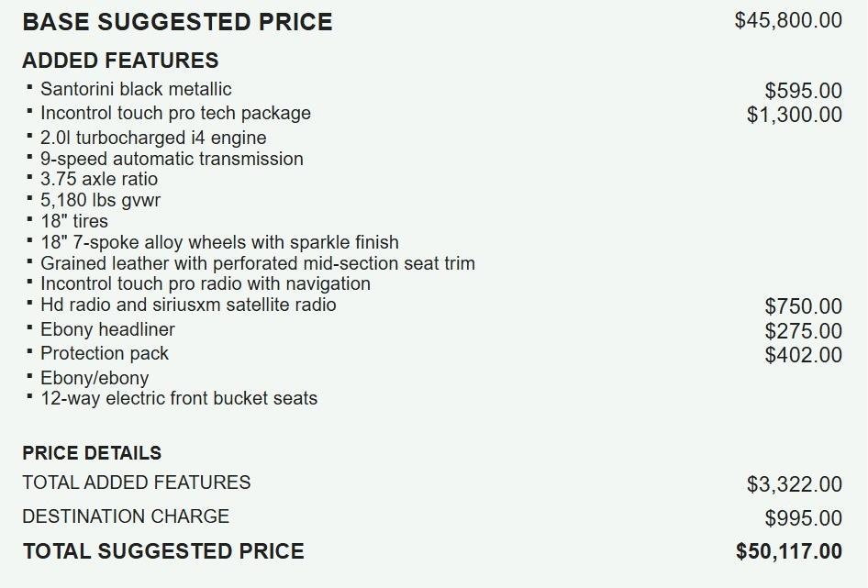Screen dimensions: 868x588
Task: Click the $45,800.00 base price amount
Action: tap(788, 20)
